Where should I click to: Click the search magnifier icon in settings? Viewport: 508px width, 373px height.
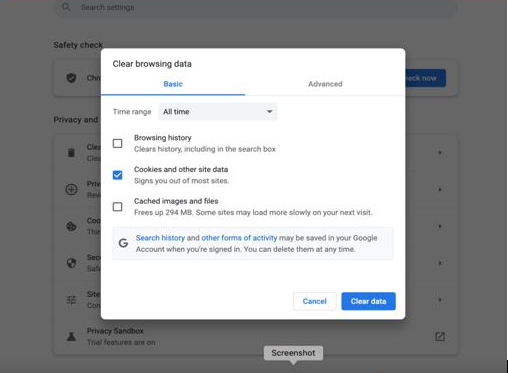click(x=66, y=7)
